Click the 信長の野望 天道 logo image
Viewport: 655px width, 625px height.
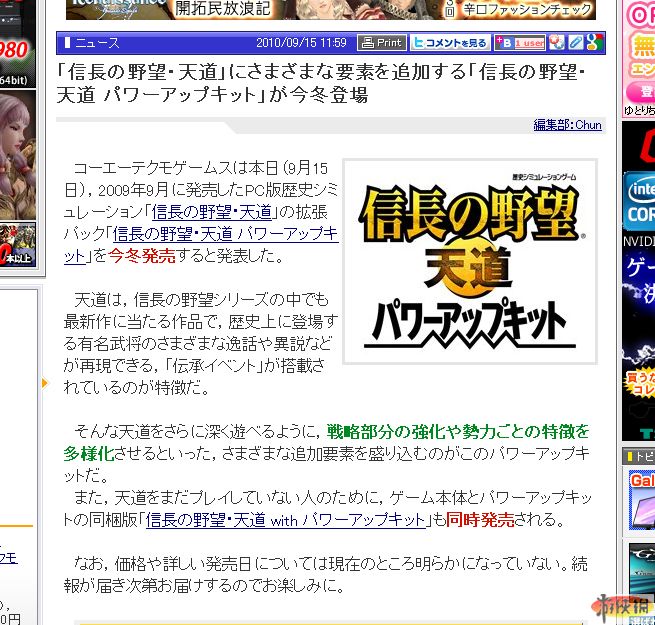pos(469,261)
